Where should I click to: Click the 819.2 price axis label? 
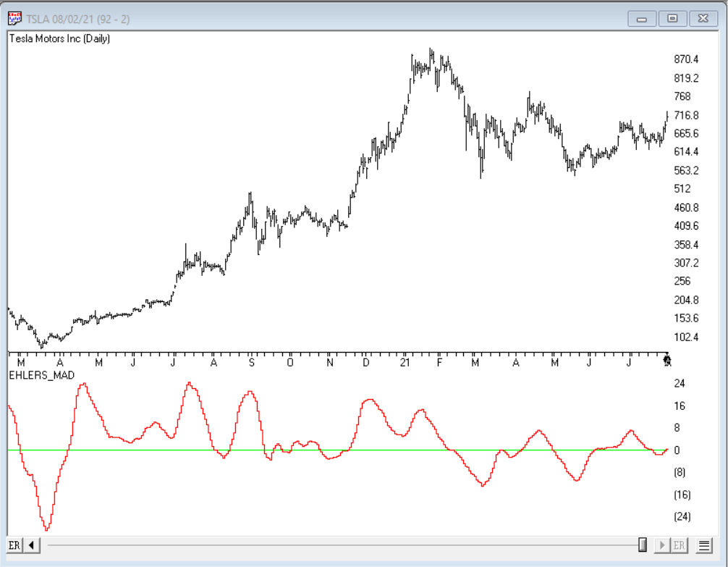686,78
